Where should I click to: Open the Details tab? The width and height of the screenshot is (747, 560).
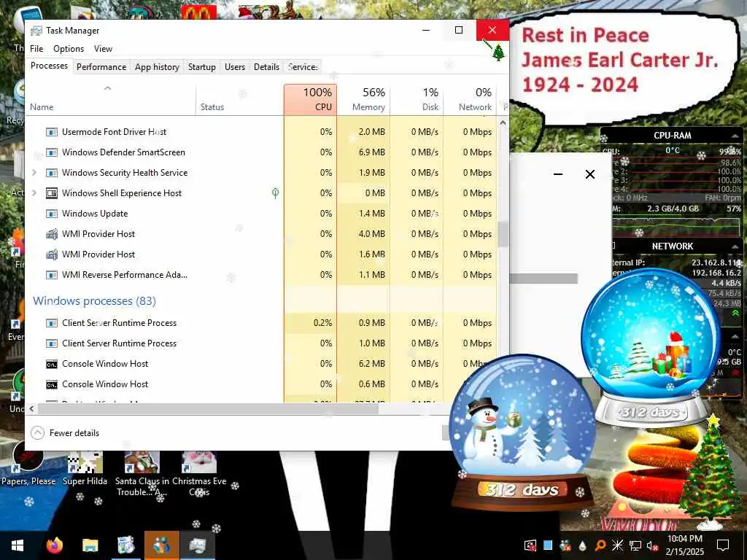266,67
